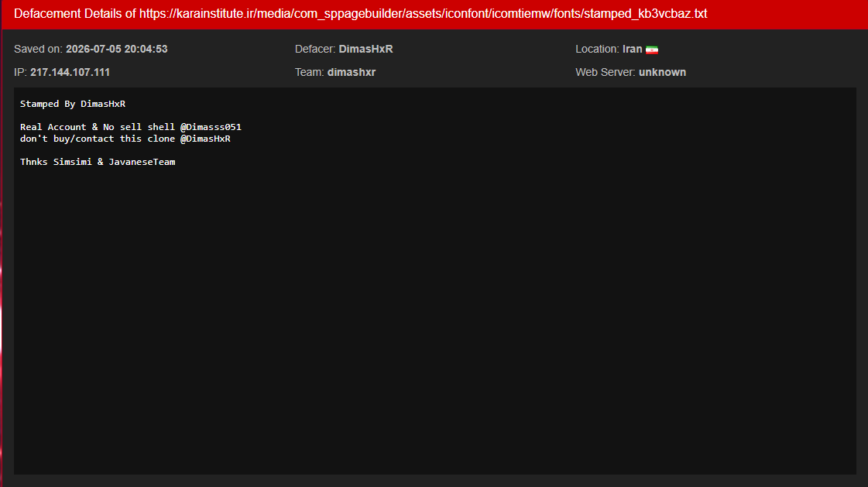Open the defacer name DimasHxR
Screen dimensions: 868x487
coord(366,50)
